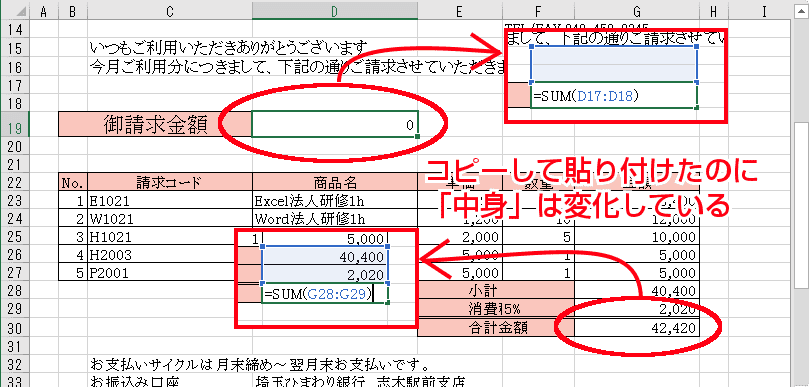
Task: Click the 請求コード table header
Action: (170, 182)
